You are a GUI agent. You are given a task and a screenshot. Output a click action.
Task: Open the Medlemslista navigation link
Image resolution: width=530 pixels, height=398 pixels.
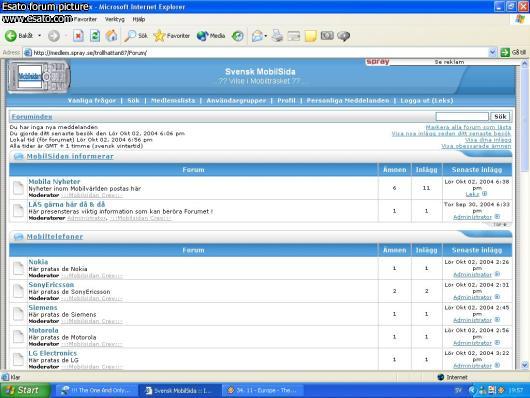(x=173, y=100)
